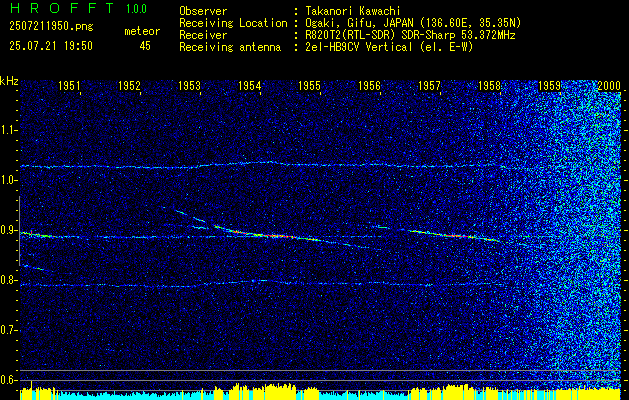Click the Receiving antenna field label
The image size is (629, 400).
230,47
